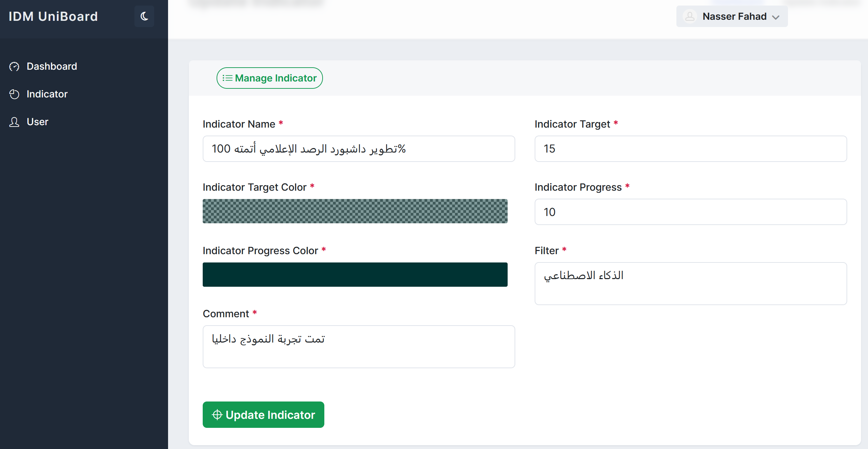The width and height of the screenshot is (868, 449).
Task: Click the Indicator Target input
Action: [690, 149]
